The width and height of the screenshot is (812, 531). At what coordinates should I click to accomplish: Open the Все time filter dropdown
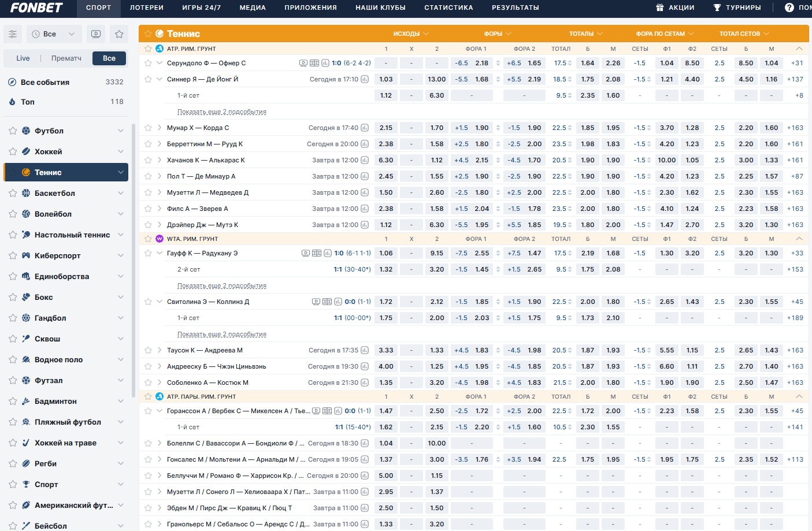[54, 34]
